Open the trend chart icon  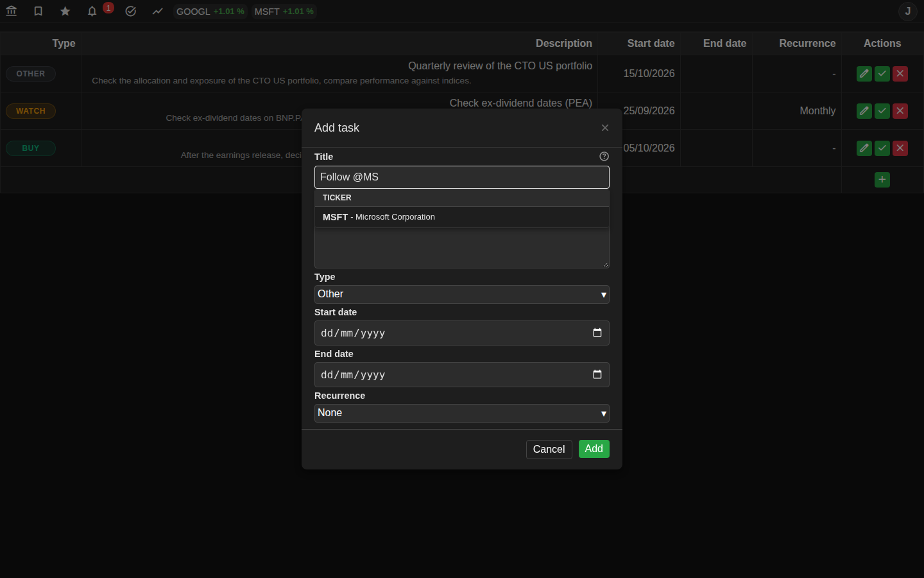tap(158, 12)
